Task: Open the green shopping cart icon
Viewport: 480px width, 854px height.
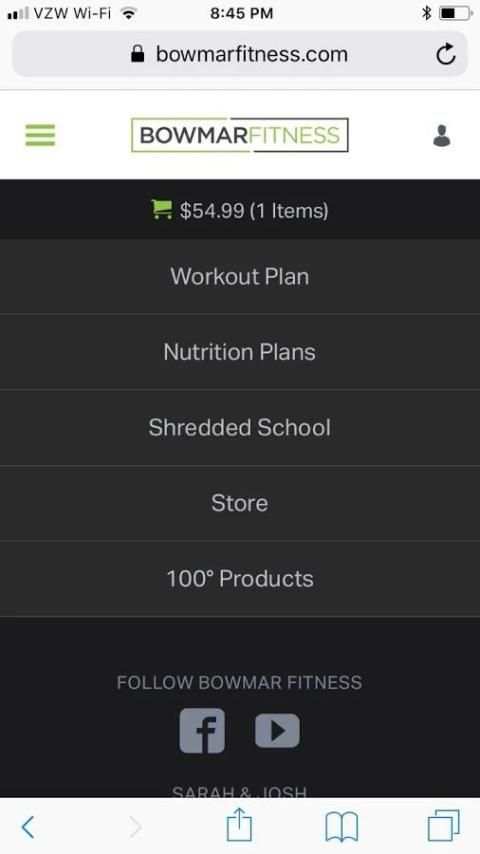Action: [x=161, y=209]
